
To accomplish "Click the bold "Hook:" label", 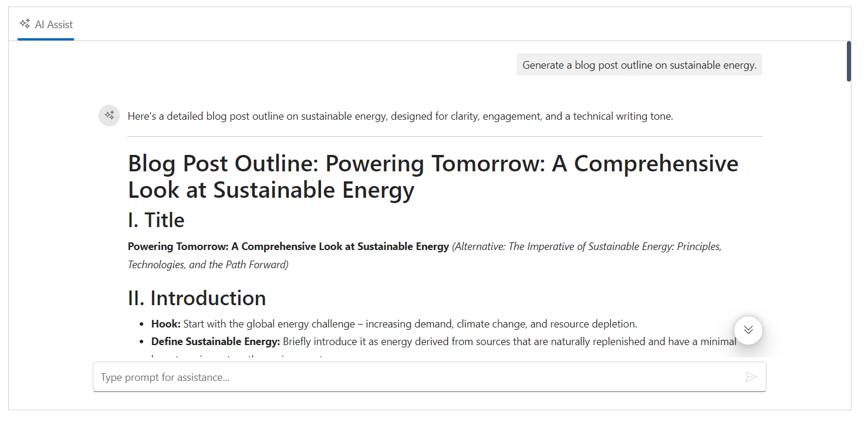I will coord(166,324).
